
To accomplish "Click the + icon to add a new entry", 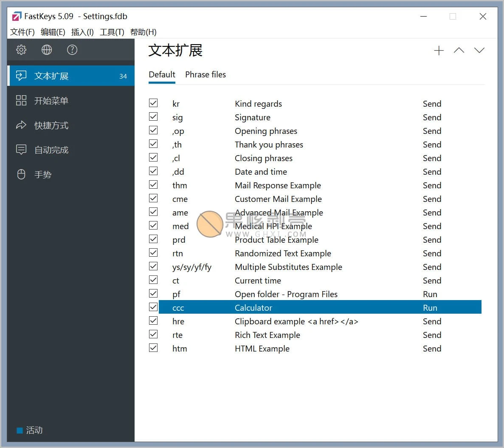I will tap(439, 50).
